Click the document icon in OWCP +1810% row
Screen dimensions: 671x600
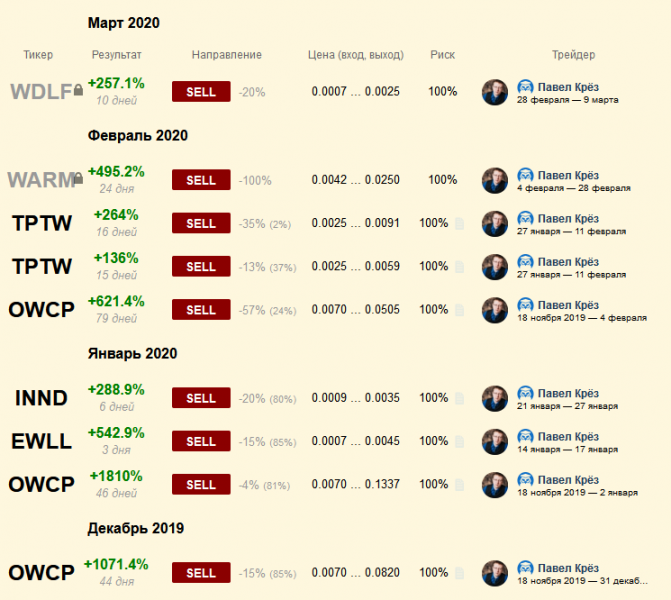[460, 485]
